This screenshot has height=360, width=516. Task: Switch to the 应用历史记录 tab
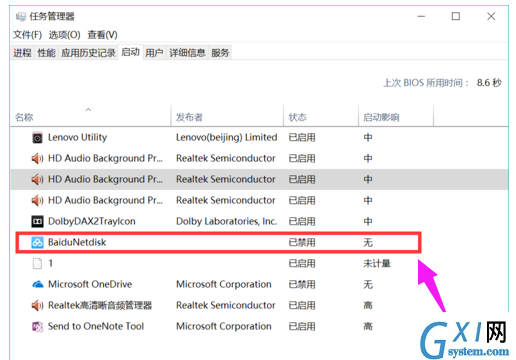point(88,53)
